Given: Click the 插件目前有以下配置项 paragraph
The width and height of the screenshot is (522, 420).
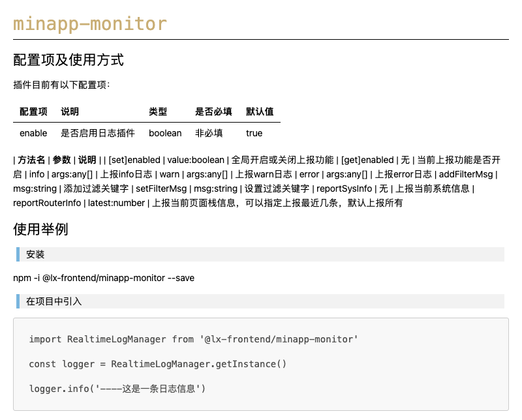Looking at the screenshot, I should pyautogui.click(x=61, y=85).
